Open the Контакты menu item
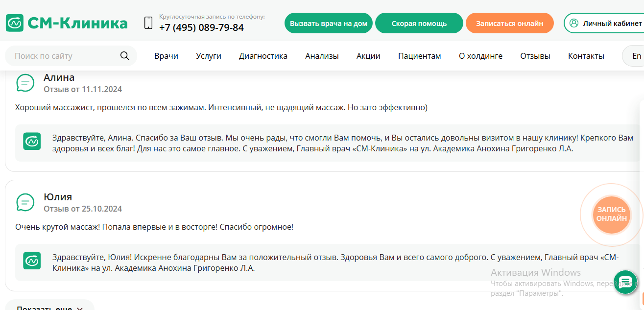The image size is (644, 310). 586,55
